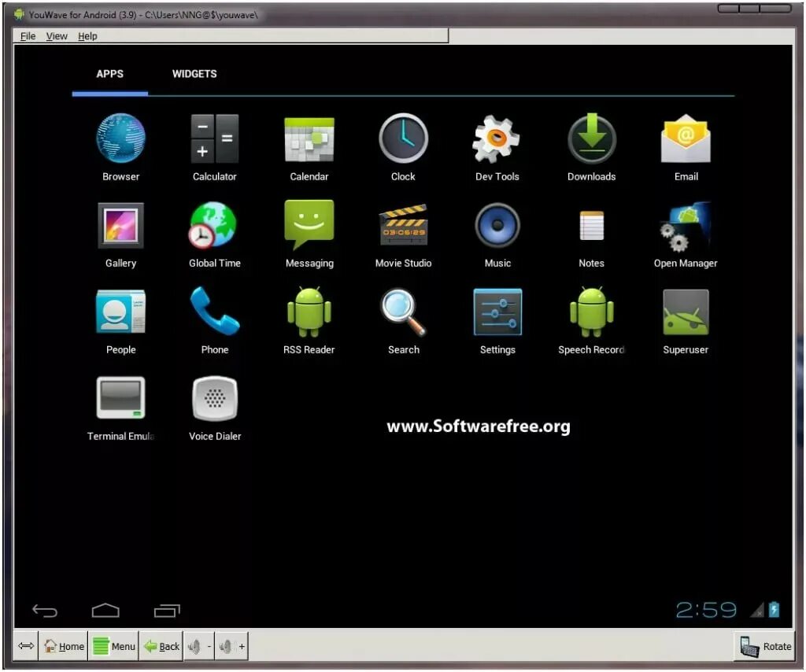Increase volume with plus speaker button
Viewport: 806px width, 672px height.
pyautogui.click(x=232, y=646)
